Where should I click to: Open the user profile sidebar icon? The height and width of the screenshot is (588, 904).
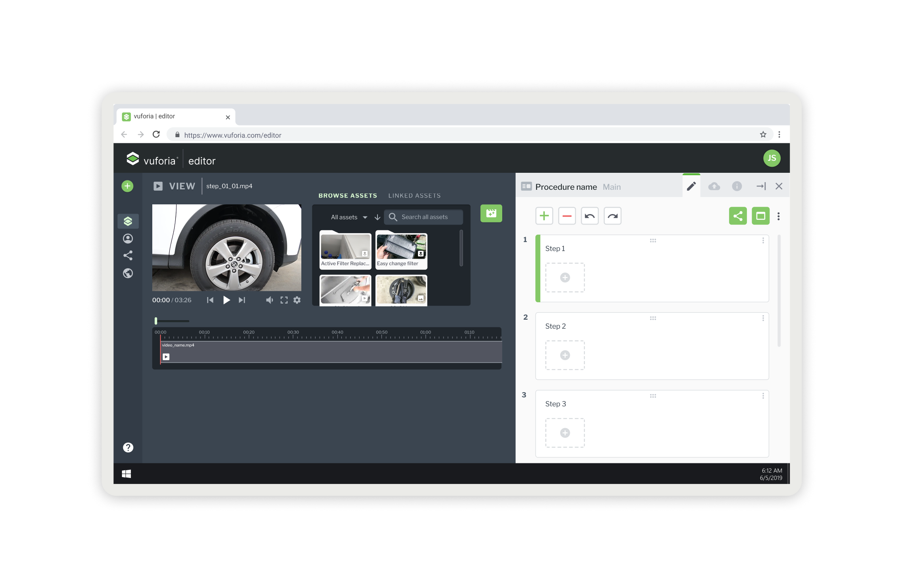click(x=128, y=239)
